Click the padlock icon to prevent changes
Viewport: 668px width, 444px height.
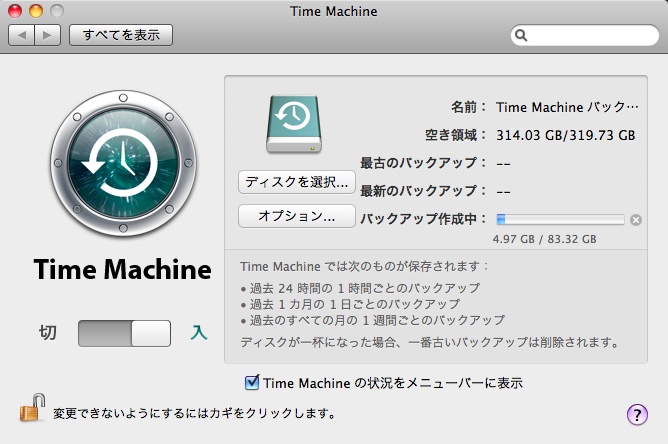[32, 409]
